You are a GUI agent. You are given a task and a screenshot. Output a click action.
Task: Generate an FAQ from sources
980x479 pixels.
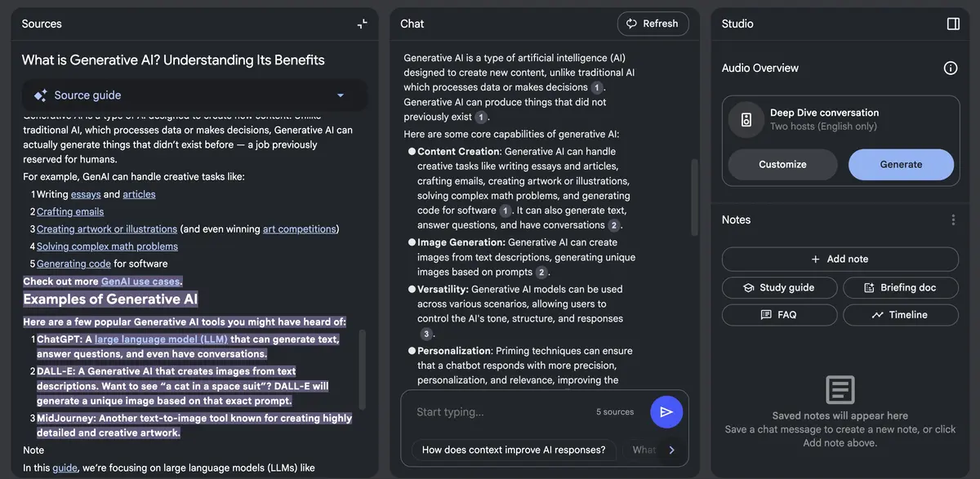pyautogui.click(x=779, y=314)
